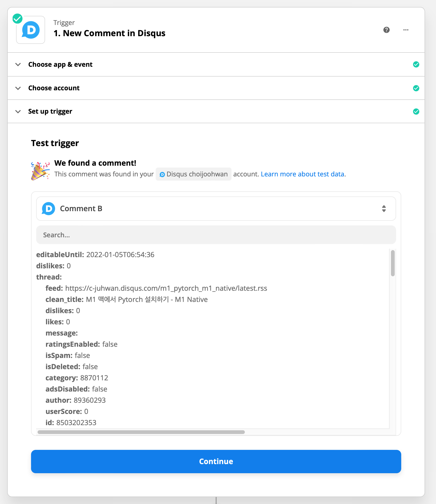
Task: Click the trigger title New Comment in Disqus
Action: (109, 33)
